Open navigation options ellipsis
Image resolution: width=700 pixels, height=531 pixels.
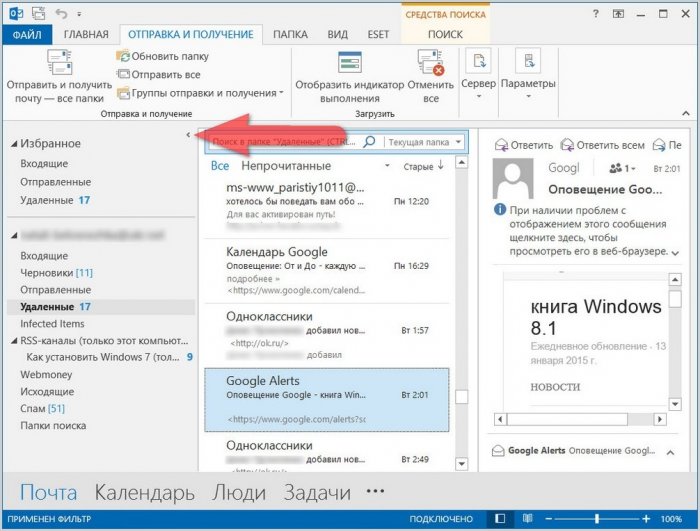(375, 491)
